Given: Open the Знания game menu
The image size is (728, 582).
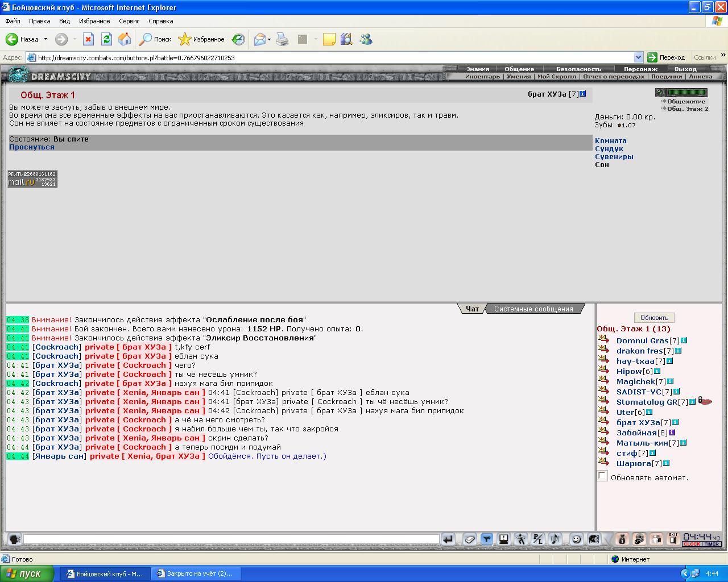Looking at the screenshot, I should click(x=478, y=69).
